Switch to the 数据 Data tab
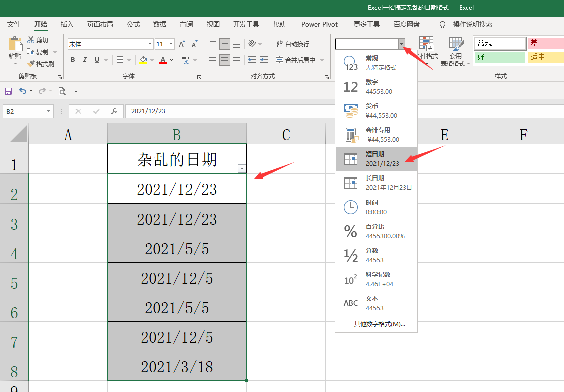This screenshot has height=392, width=564. tap(160, 24)
